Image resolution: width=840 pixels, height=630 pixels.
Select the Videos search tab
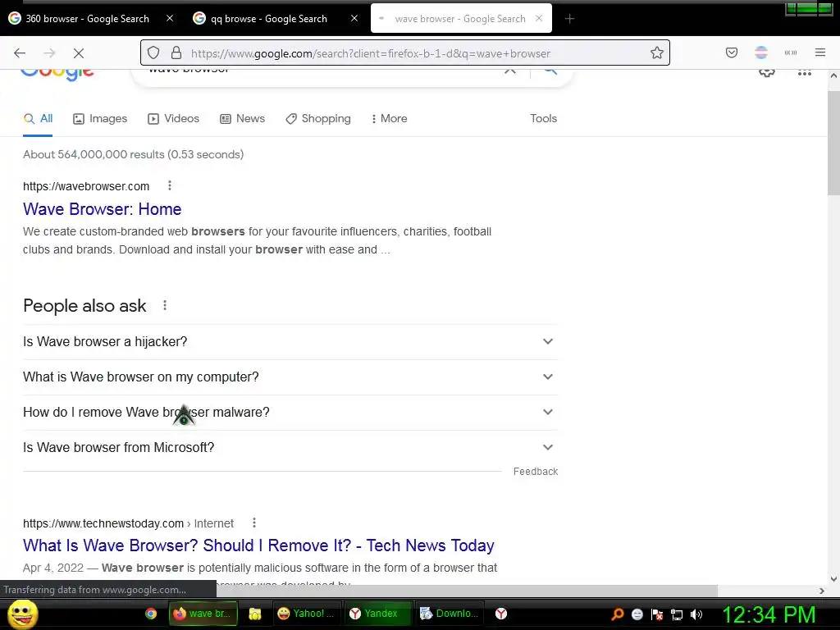pos(173,118)
